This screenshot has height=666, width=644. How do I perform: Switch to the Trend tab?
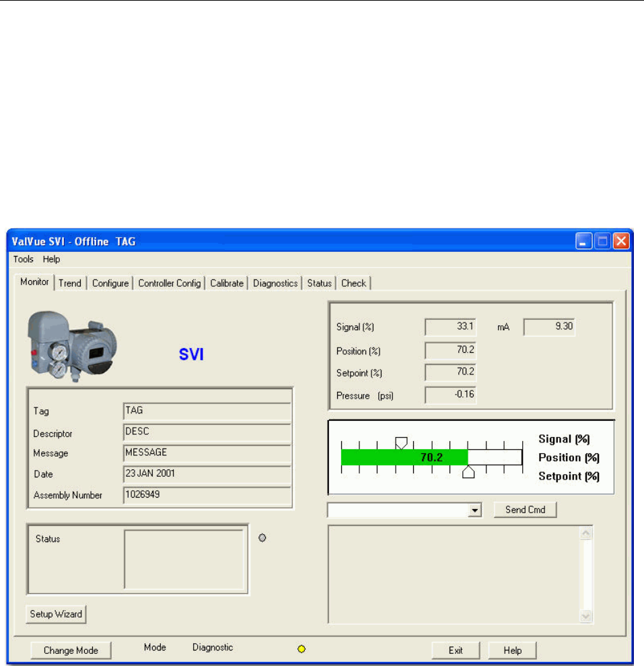(70, 284)
